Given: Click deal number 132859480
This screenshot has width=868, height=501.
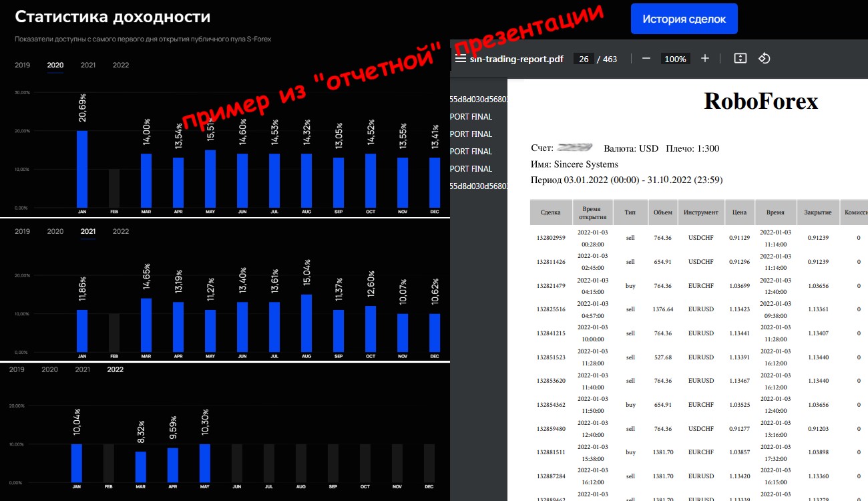Looking at the screenshot, I should point(551,429).
